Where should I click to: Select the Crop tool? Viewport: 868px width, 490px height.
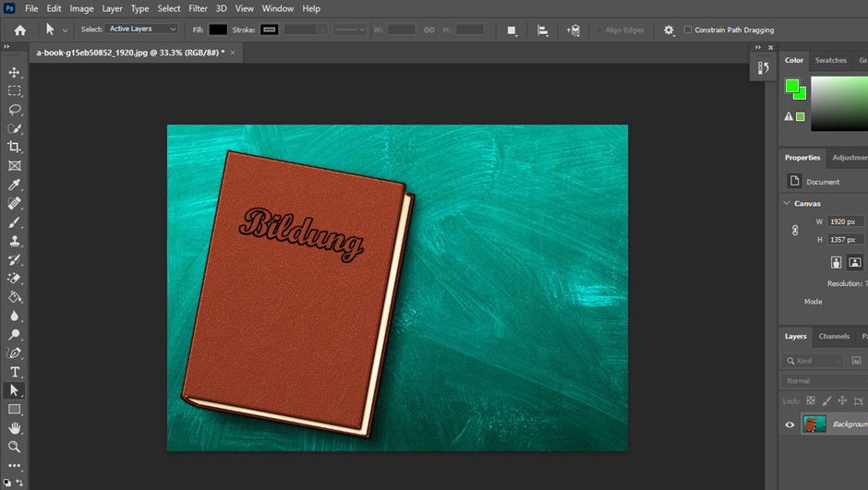[x=15, y=147]
